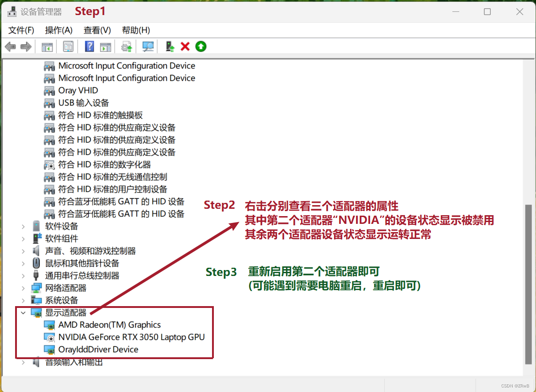Click the mouse icon of 鼠标和其他指针设备
536x392 pixels.
click(x=36, y=263)
